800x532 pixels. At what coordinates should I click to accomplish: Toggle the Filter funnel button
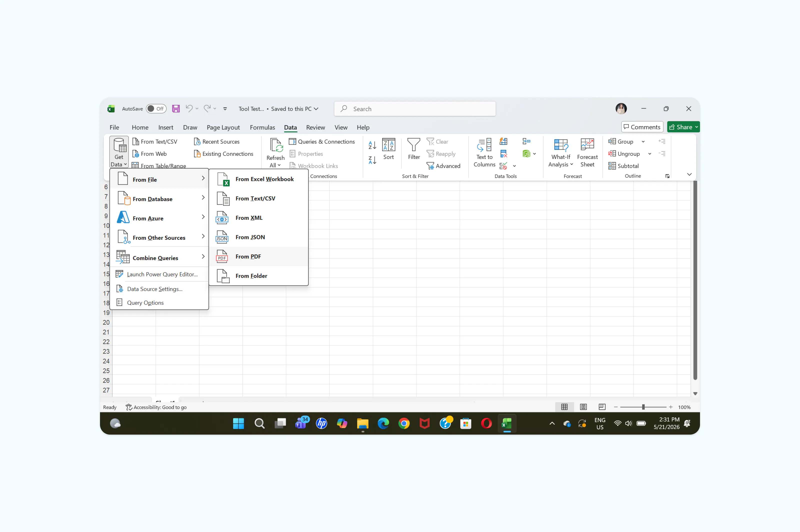[x=413, y=149]
